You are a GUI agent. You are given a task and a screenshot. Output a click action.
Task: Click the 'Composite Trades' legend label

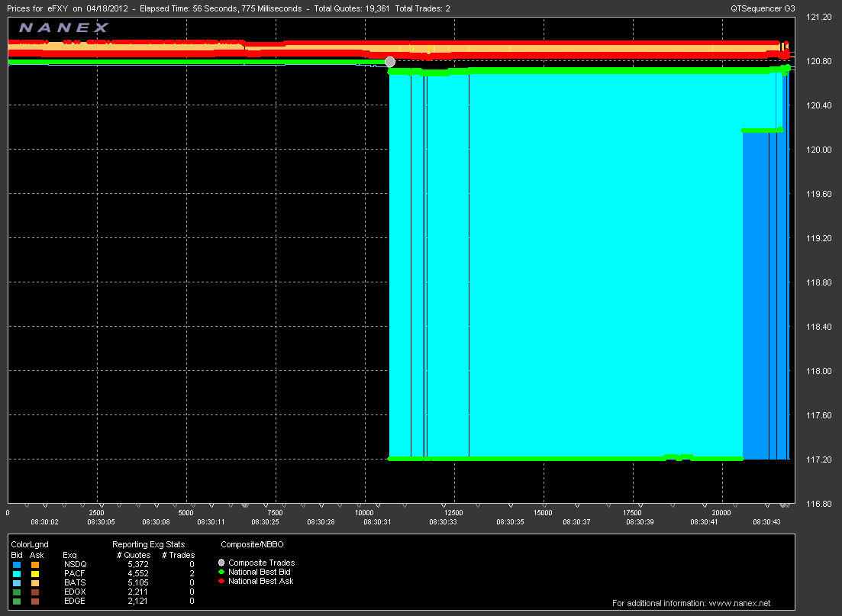coord(262,563)
